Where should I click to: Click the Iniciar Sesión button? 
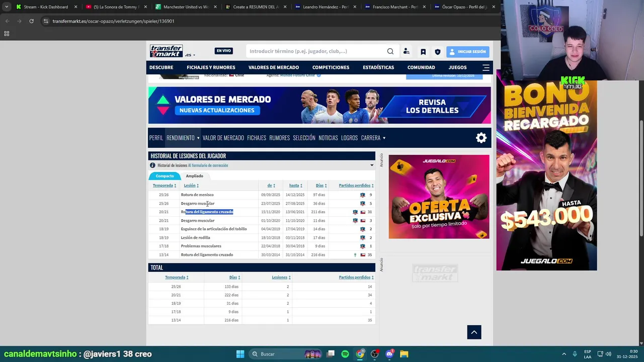click(467, 52)
